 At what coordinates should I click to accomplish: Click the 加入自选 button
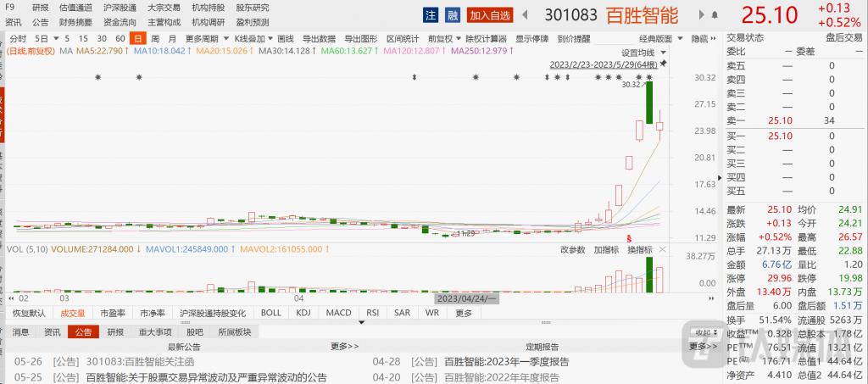pos(490,15)
